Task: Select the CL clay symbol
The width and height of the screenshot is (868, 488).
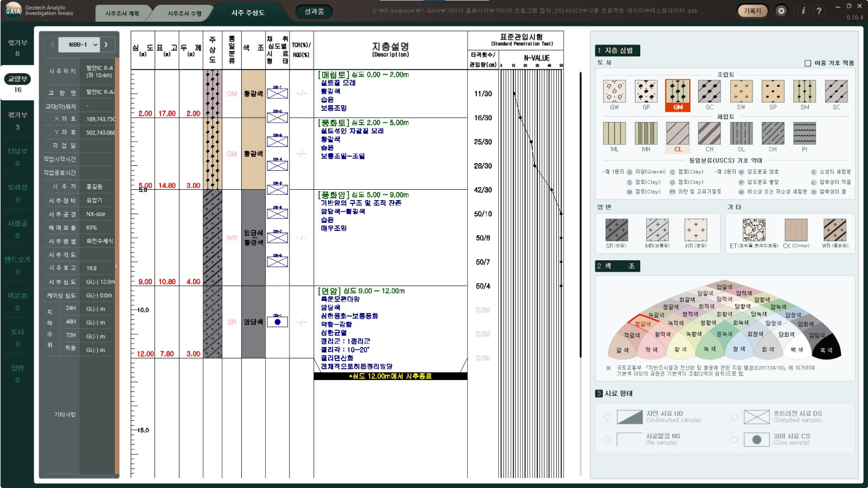Action: tap(678, 134)
